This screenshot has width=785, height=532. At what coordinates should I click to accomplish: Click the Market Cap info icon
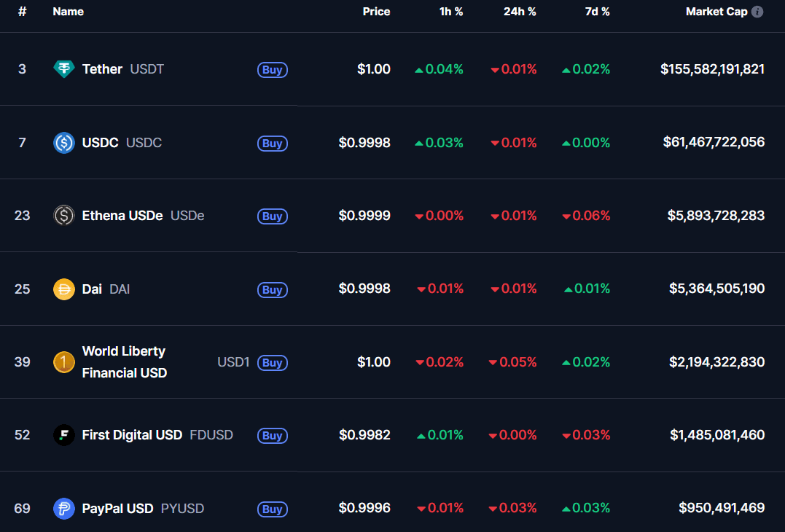point(757,12)
